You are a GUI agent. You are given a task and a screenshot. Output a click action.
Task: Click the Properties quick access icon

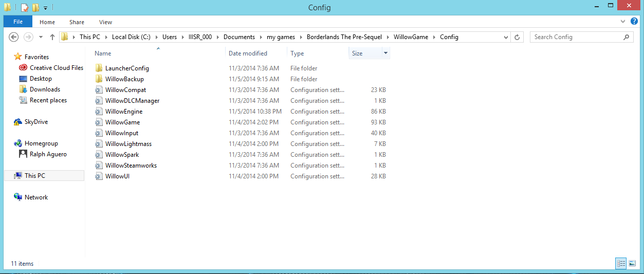[x=25, y=8]
